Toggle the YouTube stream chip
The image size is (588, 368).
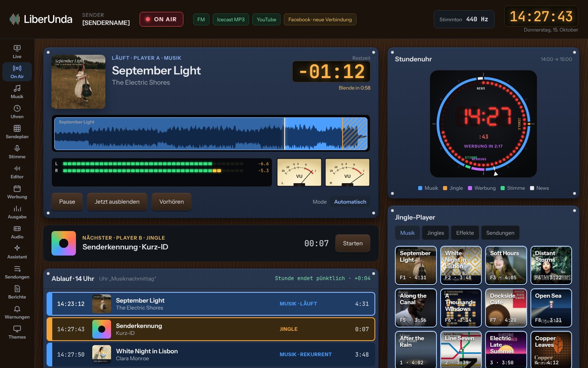point(266,19)
